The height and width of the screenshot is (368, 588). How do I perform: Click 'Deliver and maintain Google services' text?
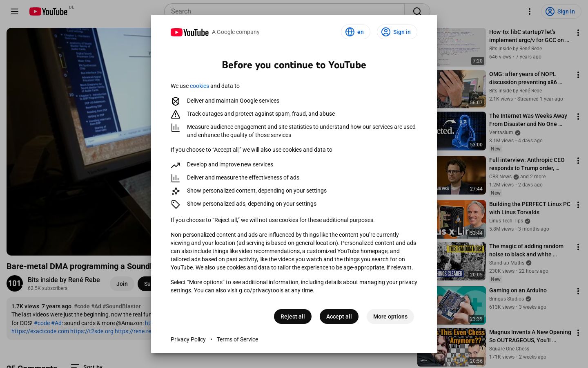pyautogui.click(x=233, y=101)
